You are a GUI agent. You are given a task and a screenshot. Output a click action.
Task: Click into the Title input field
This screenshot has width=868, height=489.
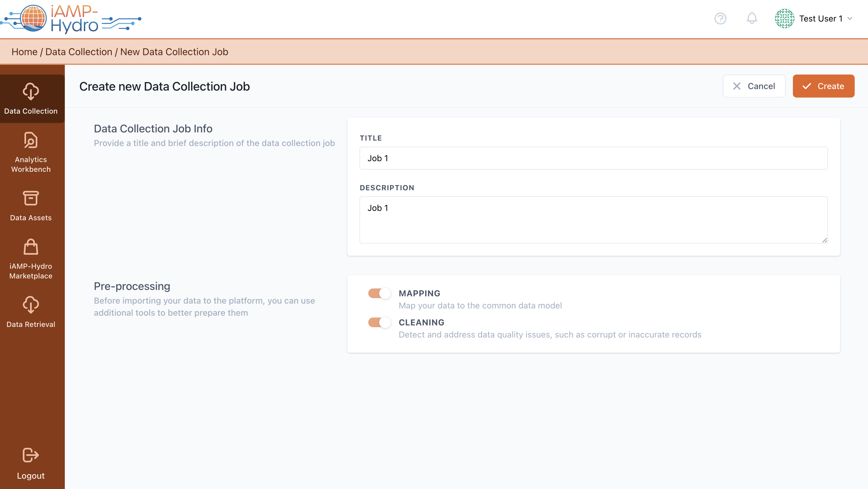[593, 158]
